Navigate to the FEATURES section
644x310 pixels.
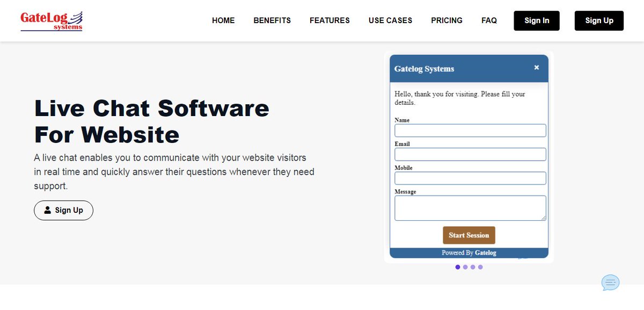[x=329, y=20]
